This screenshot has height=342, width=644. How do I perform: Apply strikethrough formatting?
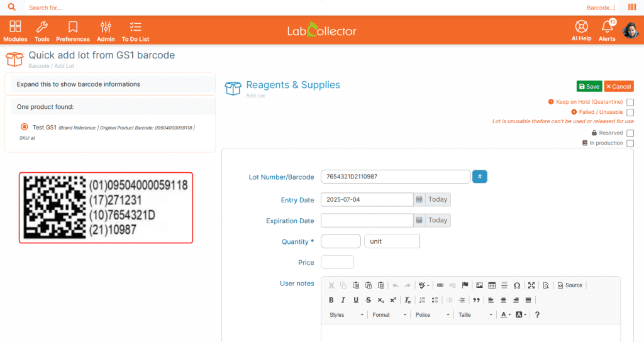pyautogui.click(x=369, y=300)
